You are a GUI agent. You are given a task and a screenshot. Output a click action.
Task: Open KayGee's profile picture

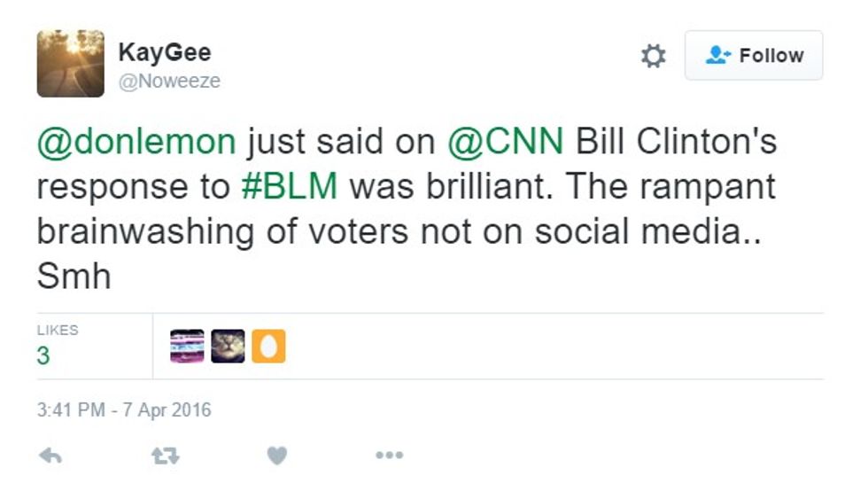coord(70,63)
